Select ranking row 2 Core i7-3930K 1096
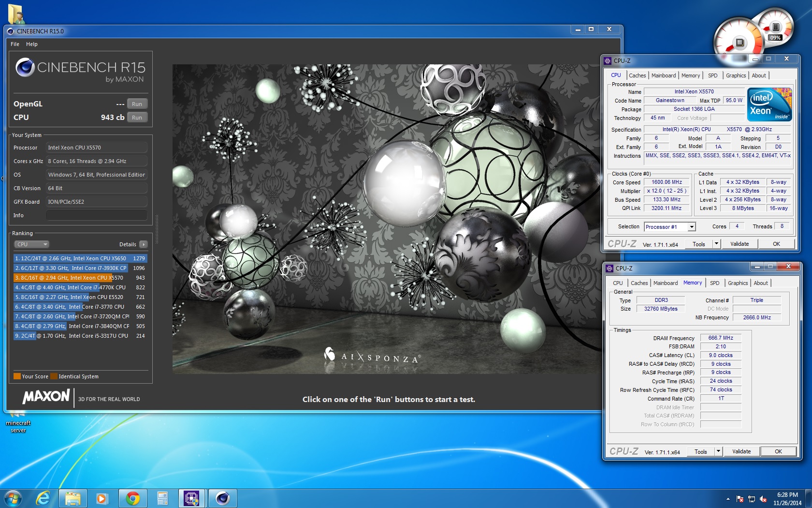Screen dimensions: 812x508 tap(80, 268)
